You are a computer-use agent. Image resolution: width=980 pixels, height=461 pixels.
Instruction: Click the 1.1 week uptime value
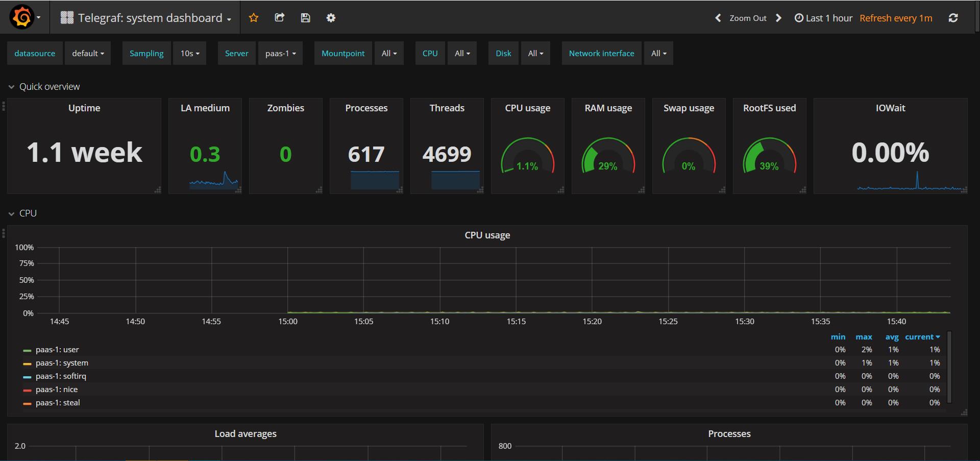84,153
